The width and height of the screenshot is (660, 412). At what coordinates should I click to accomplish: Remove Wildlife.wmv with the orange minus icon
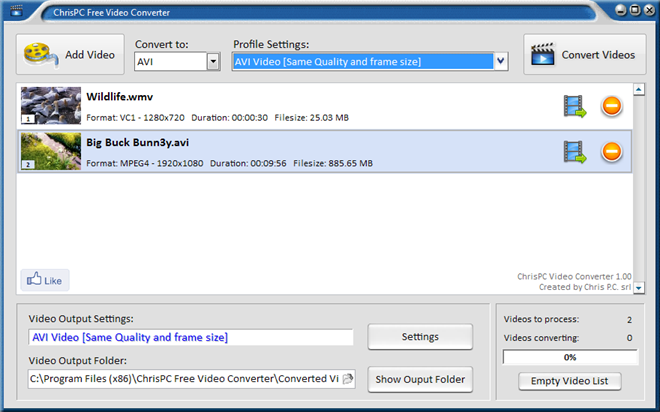point(612,106)
